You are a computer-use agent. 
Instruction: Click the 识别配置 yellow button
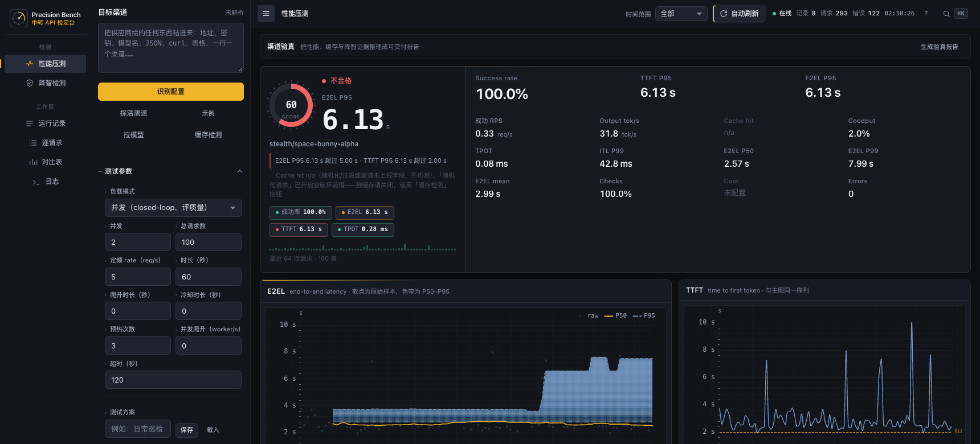[171, 92]
